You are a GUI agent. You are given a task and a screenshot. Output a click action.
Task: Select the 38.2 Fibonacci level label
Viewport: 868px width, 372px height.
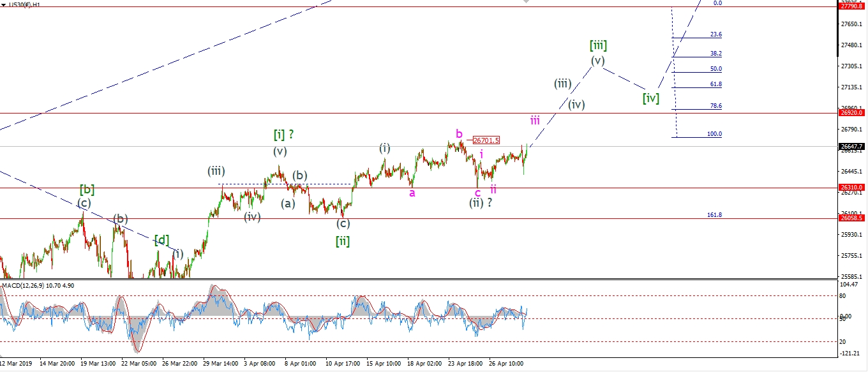(715, 54)
